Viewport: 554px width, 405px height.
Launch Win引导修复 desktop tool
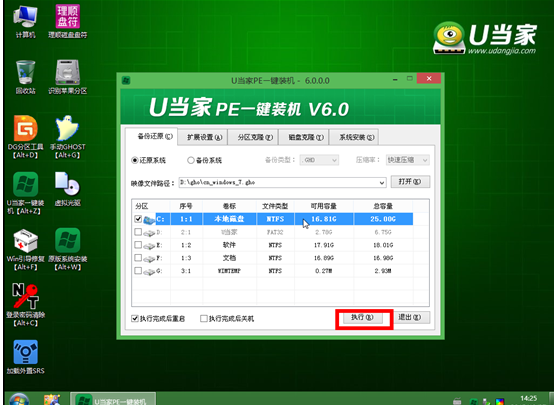(25, 249)
